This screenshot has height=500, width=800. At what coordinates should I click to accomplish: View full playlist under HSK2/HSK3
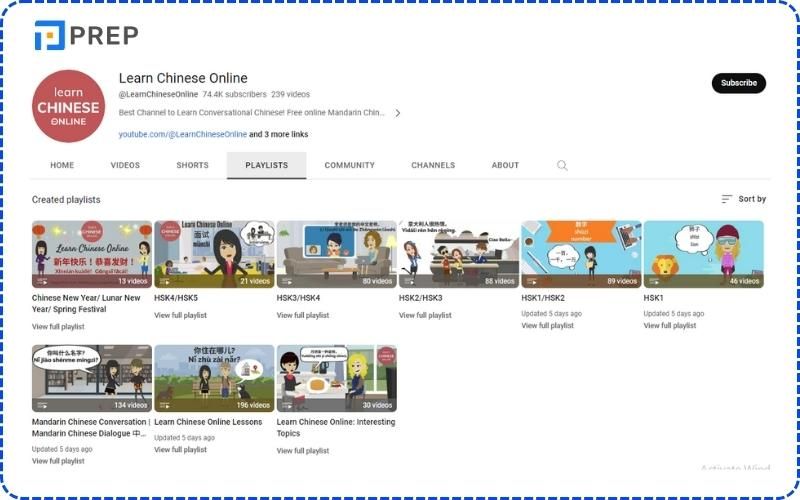coord(426,315)
